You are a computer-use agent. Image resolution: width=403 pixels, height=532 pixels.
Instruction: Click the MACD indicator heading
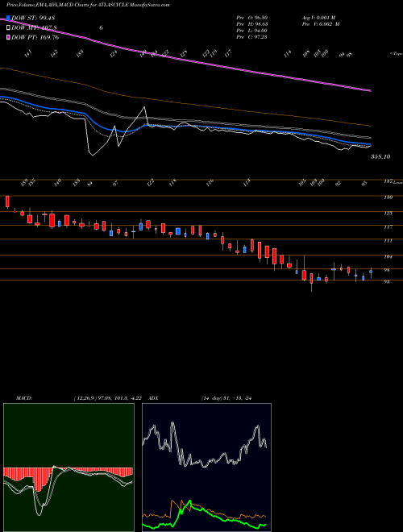[23, 398]
